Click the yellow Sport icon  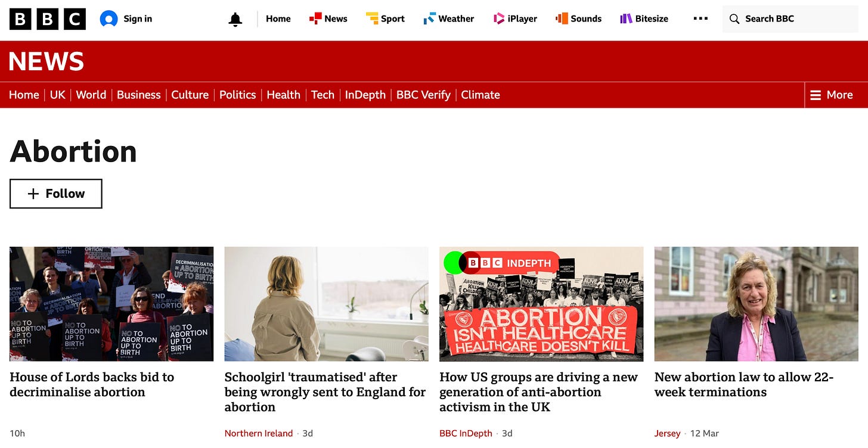coord(372,19)
